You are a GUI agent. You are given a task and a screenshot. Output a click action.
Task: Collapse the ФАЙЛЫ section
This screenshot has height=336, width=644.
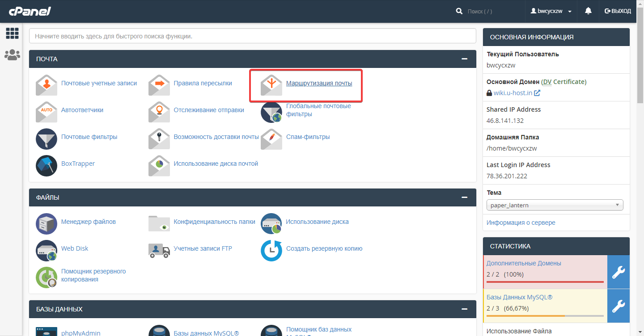pyautogui.click(x=465, y=197)
